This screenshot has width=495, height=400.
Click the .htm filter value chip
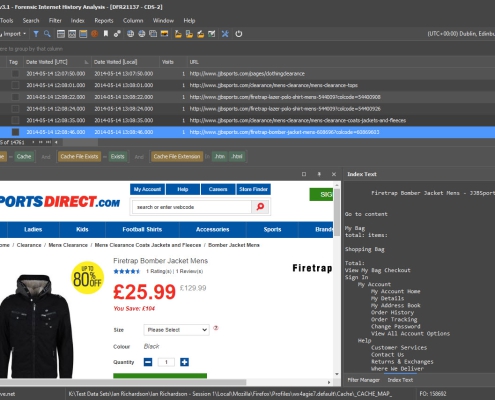pos(219,156)
